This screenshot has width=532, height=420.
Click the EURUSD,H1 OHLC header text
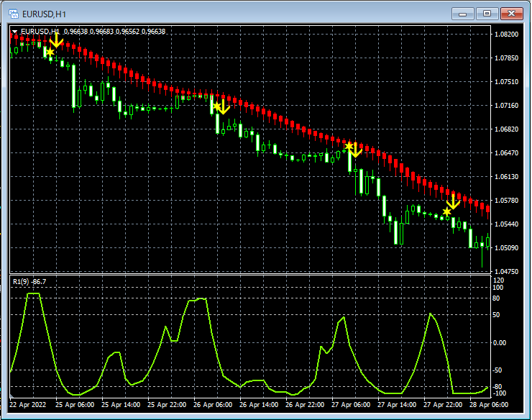pyautogui.click(x=93, y=31)
